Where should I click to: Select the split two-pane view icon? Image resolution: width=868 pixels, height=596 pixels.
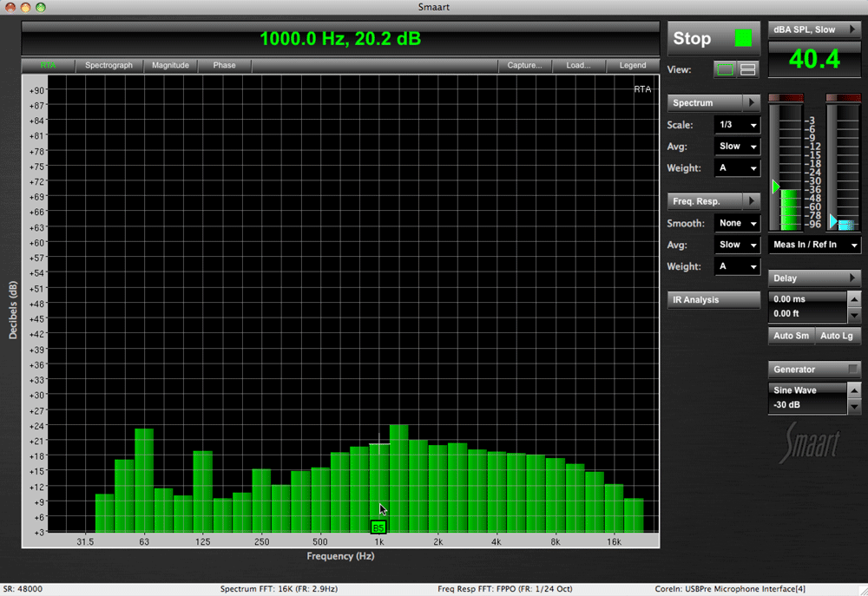[747, 69]
